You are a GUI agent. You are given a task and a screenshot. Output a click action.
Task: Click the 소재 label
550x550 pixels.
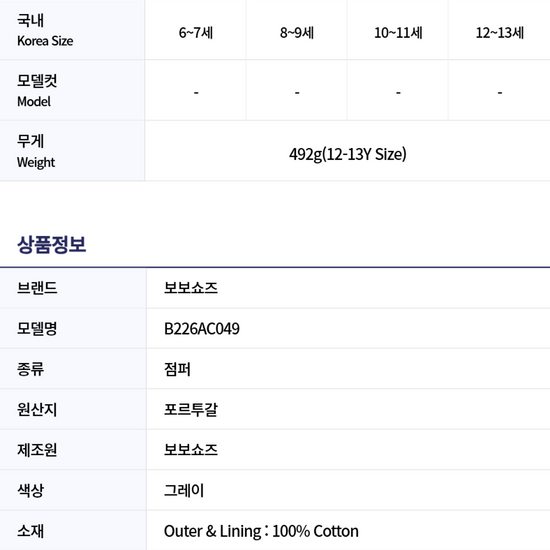30,531
